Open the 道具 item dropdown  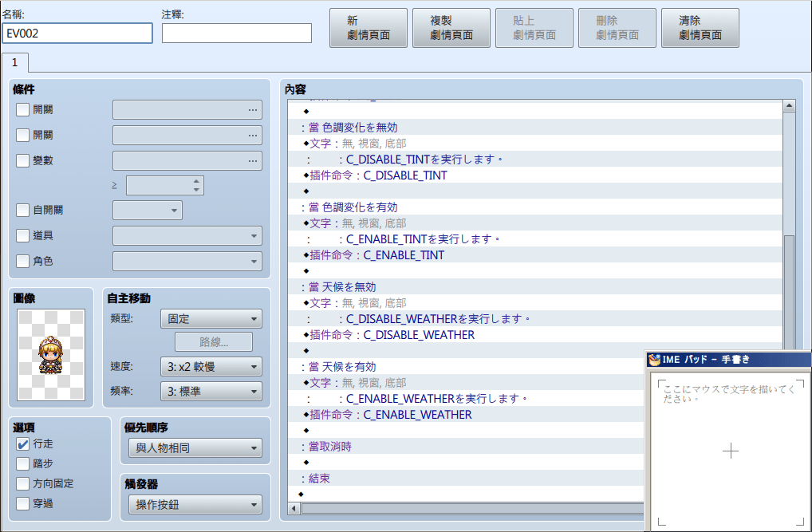pos(187,236)
